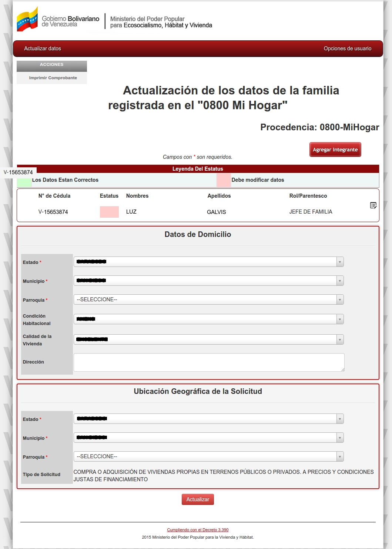Viewport: 392px width, 549px height.
Task: Open Municipio dropdown in Datos de Domicilio
Action: pos(209,281)
